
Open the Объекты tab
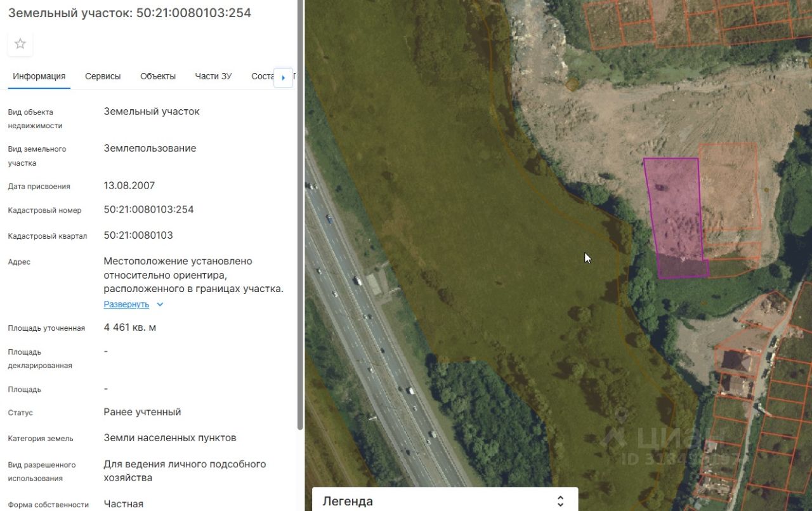[158, 76]
